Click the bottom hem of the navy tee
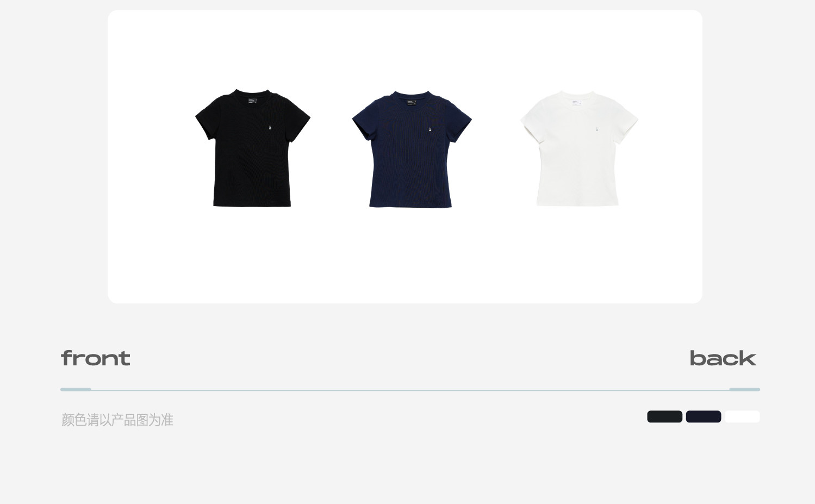 (410, 206)
